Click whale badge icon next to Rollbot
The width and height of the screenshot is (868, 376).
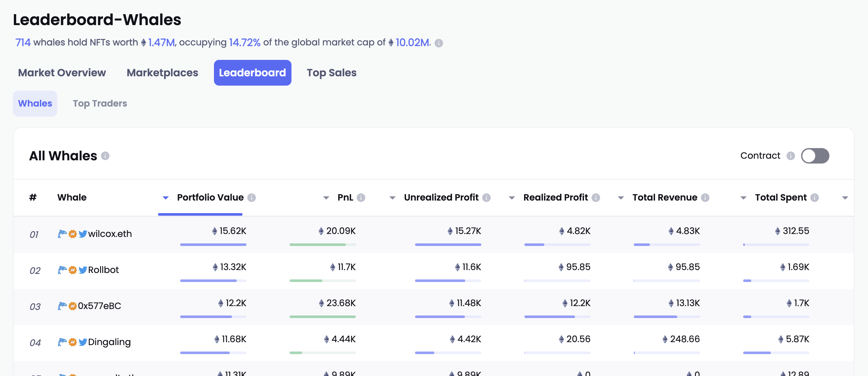coord(62,270)
